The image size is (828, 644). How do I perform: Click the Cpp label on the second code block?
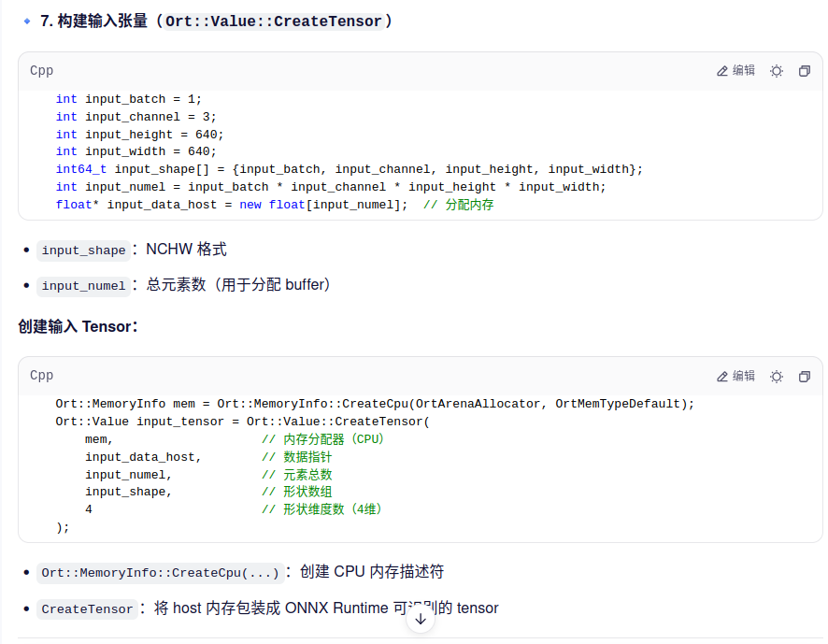pos(41,376)
